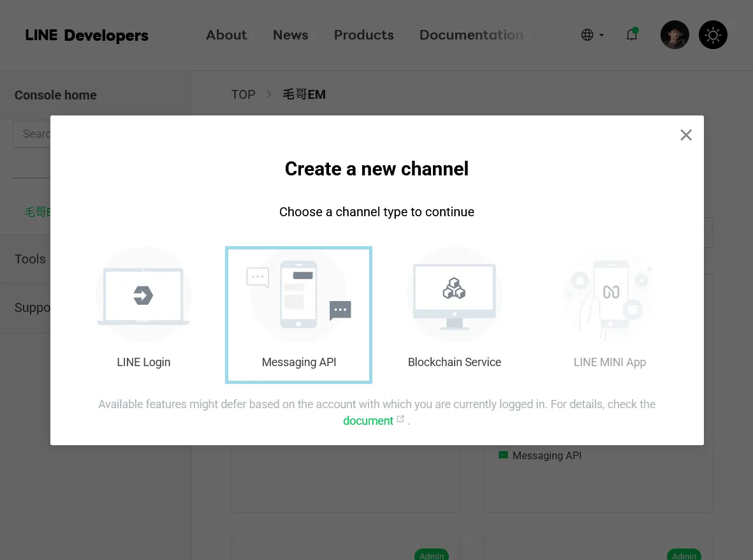Open the user profile avatar
Screen dimensions: 753x560
(x=675, y=34)
